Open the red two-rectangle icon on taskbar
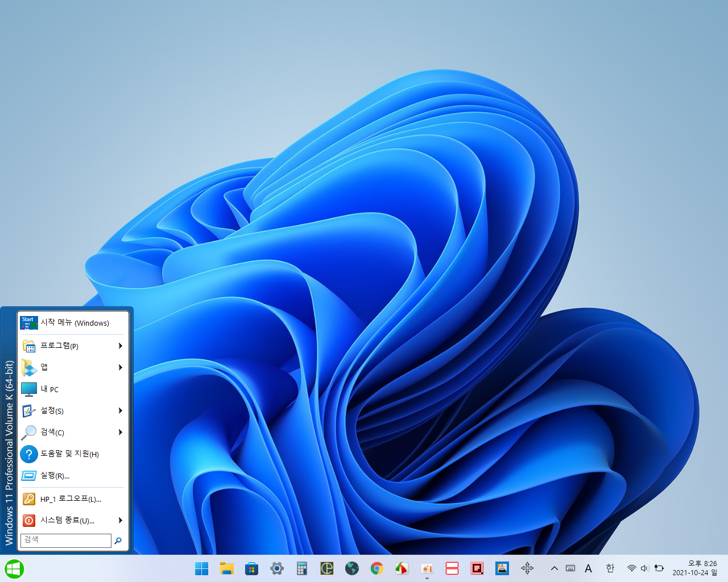728x582 pixels. (x=452, y=568)
